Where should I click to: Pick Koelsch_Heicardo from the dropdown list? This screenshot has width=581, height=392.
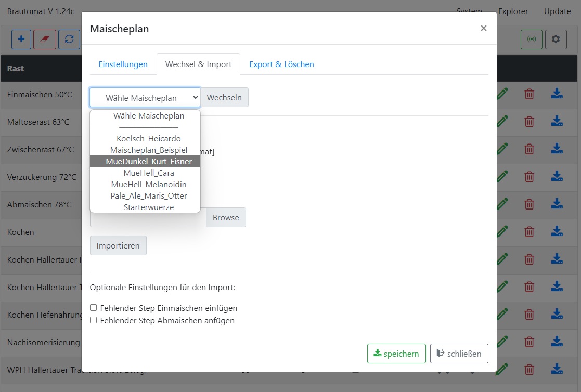coord(149,139)
